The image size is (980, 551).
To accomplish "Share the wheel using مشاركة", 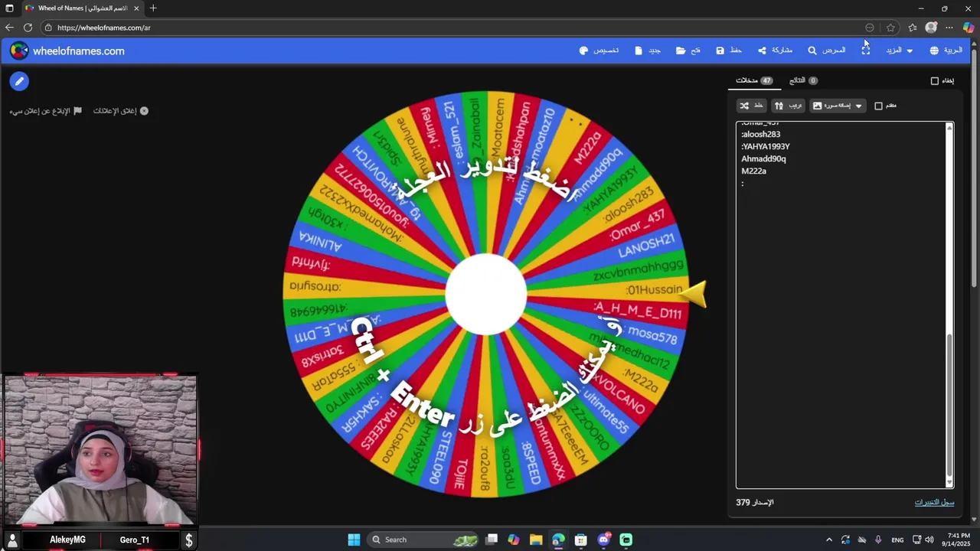I will point(775,51).
